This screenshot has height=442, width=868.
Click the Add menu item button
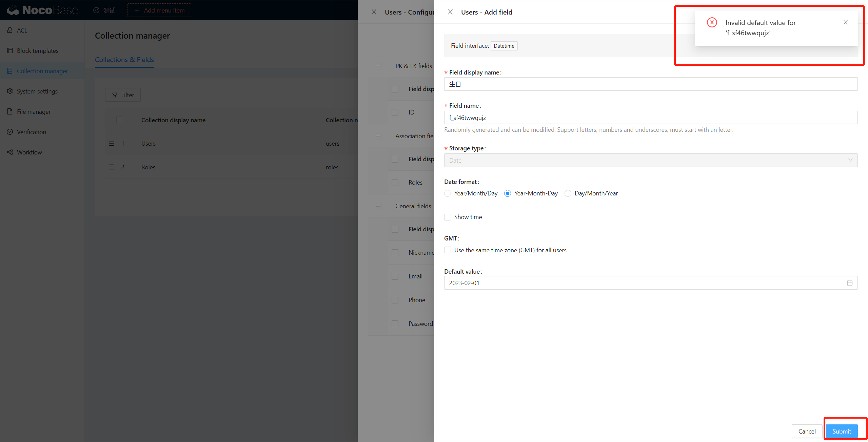[159, 10]
